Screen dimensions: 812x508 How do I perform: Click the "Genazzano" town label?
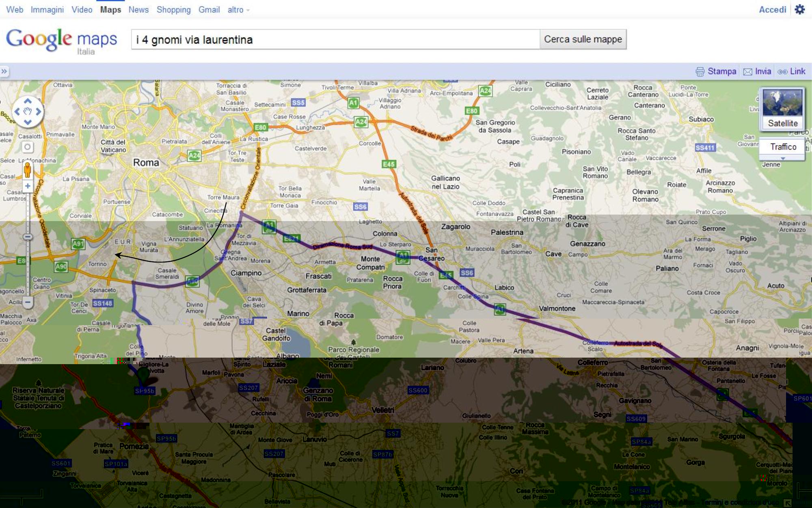click(587, 244)
